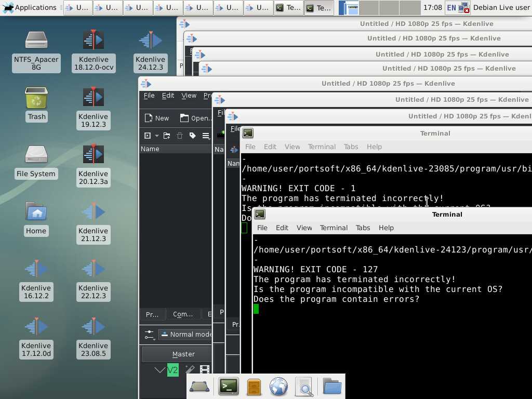Open the Home folder desktop icon
Screen dimensions: 532x399
(x=36, y=219)
